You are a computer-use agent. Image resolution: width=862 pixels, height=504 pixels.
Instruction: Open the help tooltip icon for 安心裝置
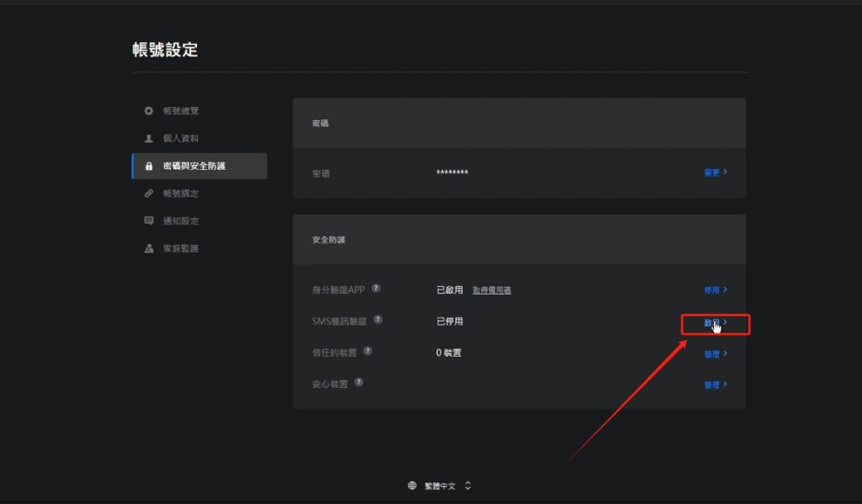coord(359,382)
